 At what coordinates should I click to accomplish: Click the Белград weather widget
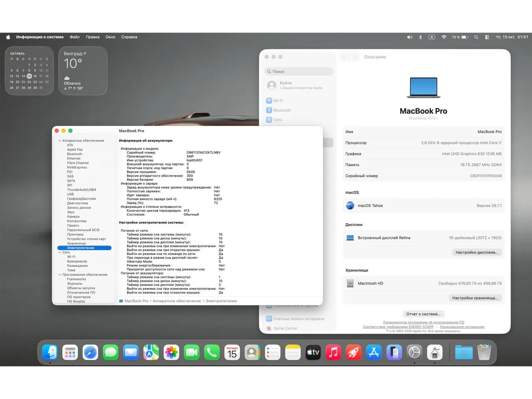(x=83, y=71)
